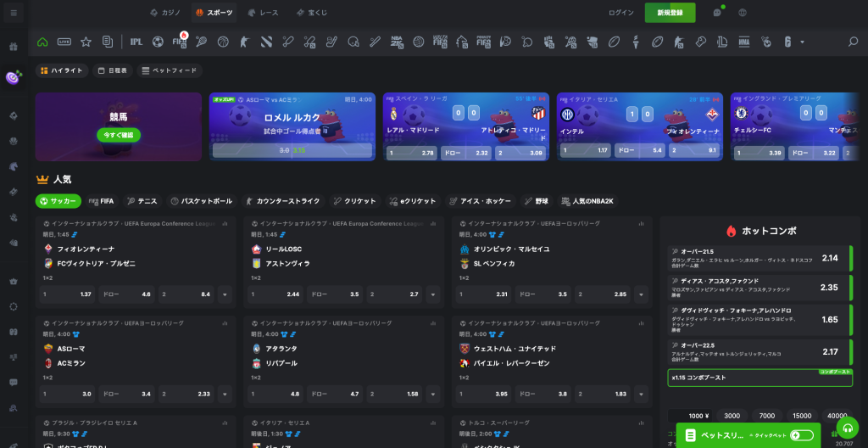Click the 1000 ¥ stake input field

690,416
